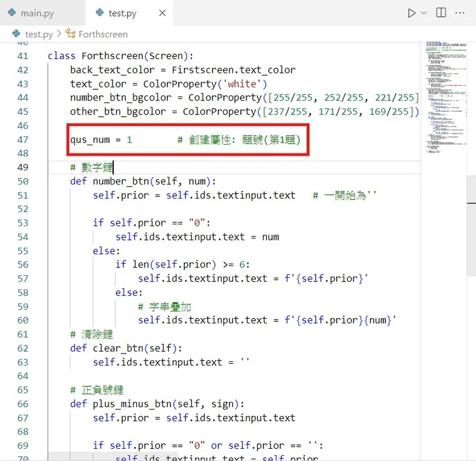Click 'other_btn_bgcolor' on line 45
476x461 pixels.
click(x=118, y=112)
